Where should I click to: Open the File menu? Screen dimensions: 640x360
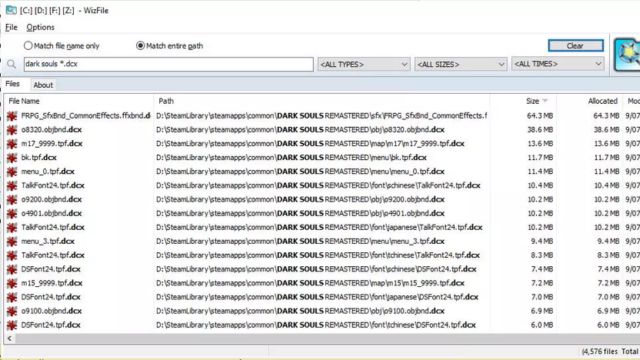pyautogui.click(x=11, y=27)
